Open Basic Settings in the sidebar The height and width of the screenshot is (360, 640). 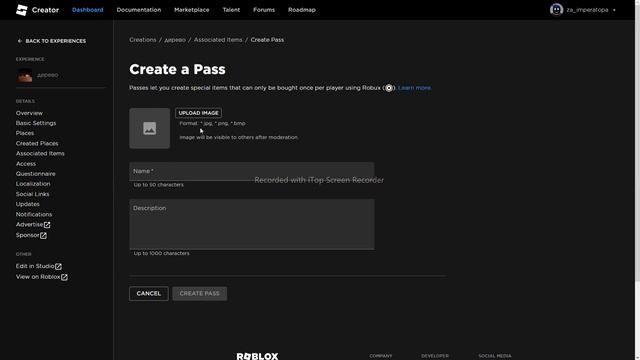(x=36, y=123)
